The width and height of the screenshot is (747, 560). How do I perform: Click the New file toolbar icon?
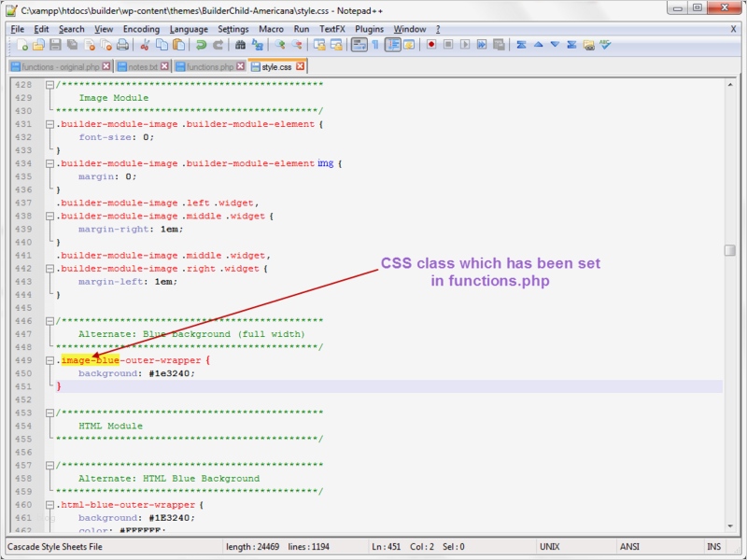coord(21,45)
